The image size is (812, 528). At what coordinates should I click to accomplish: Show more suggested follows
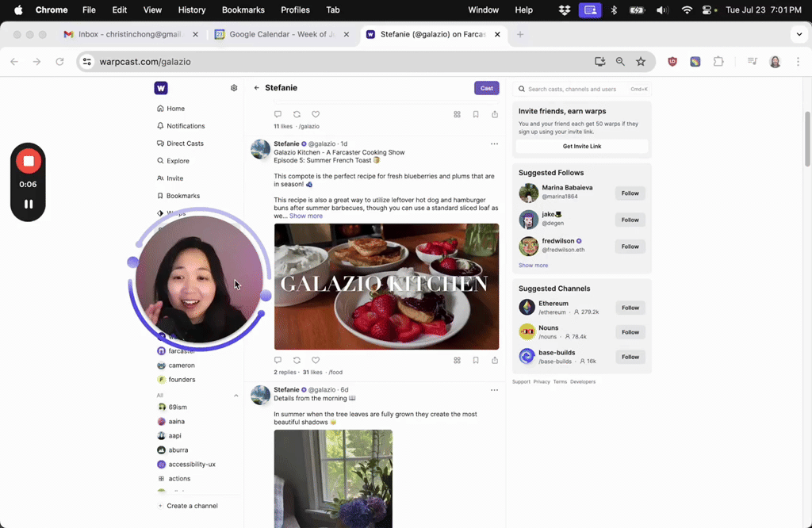(533, 265)
